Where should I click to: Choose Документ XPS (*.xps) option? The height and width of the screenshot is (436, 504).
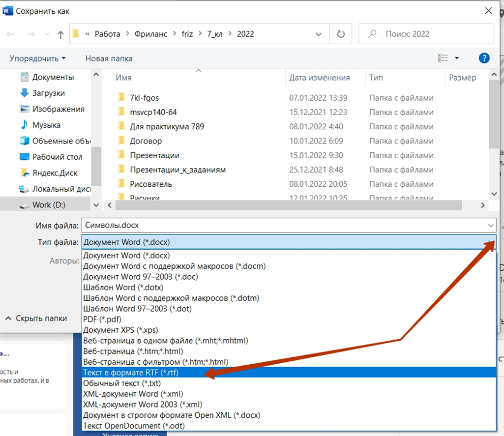point(289,330)
